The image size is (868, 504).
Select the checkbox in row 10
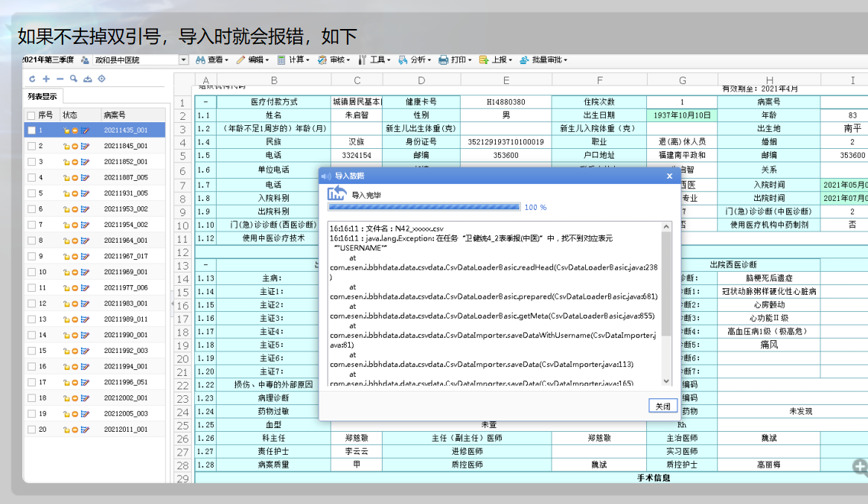(31, 272)
